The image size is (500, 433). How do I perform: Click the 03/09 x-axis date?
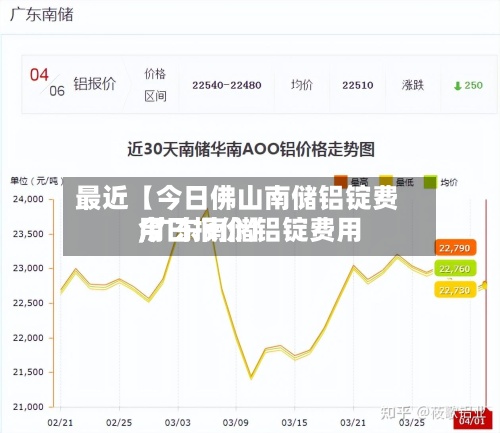(236, 423)
